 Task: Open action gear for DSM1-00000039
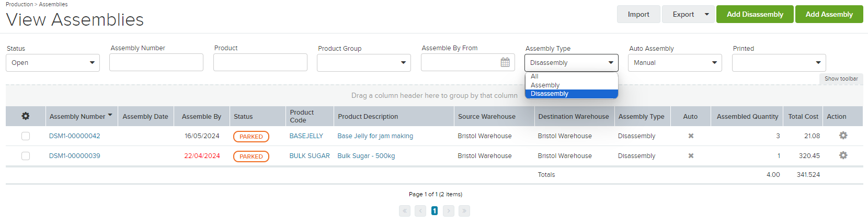pyautogui.click(x=843, y=155)
